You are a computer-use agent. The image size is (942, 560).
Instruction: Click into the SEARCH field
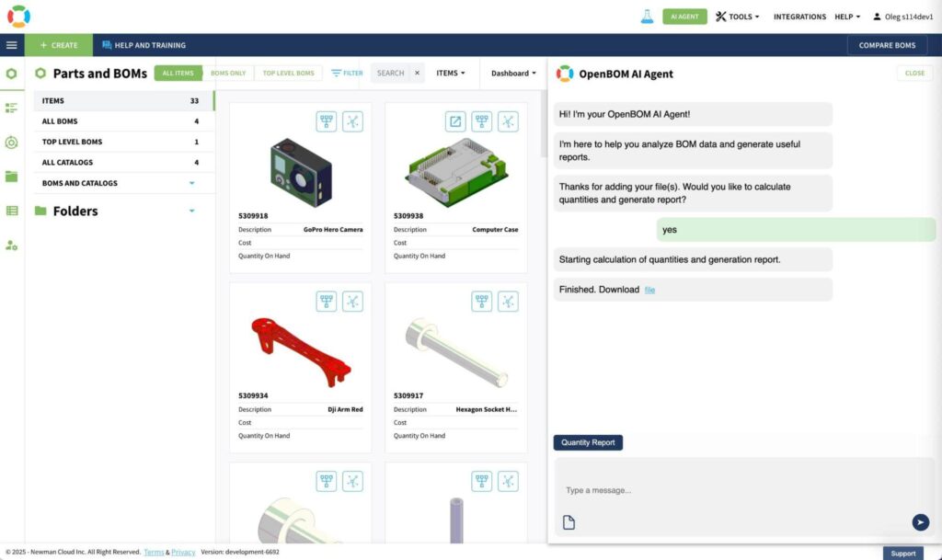click(x=390, y=74)
